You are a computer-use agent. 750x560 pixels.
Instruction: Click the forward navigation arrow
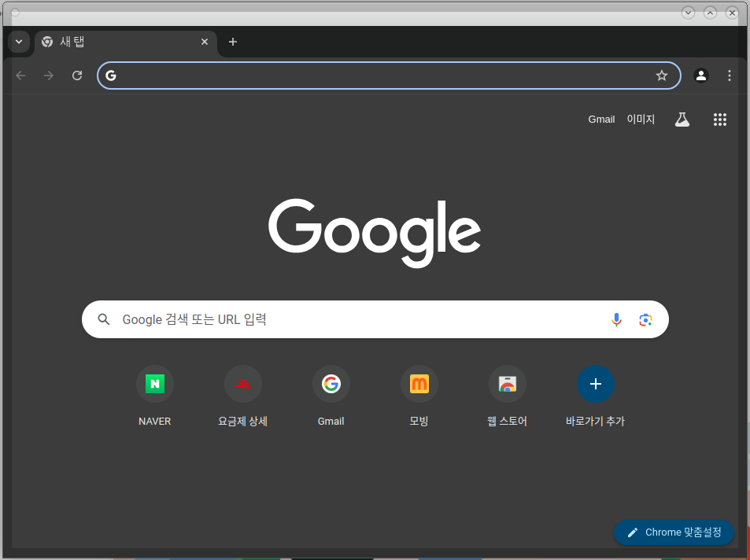click(x=48, y=76)
